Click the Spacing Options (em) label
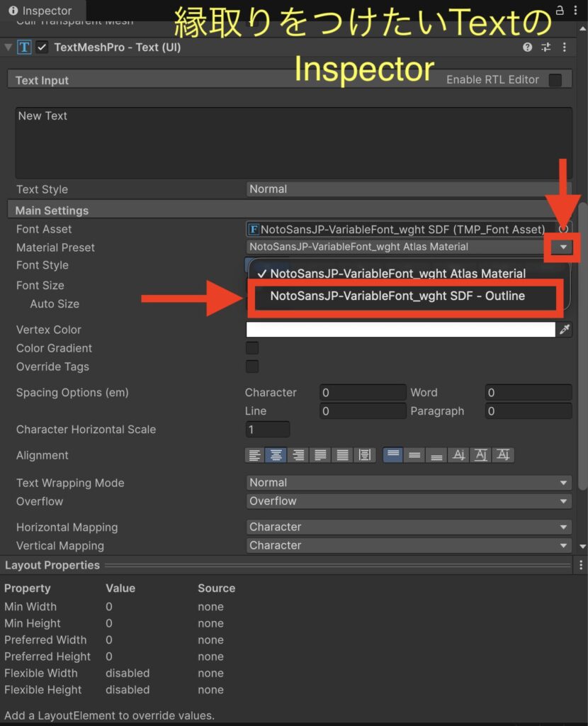Viewport: 588px width, 726px height. (72, 393)
